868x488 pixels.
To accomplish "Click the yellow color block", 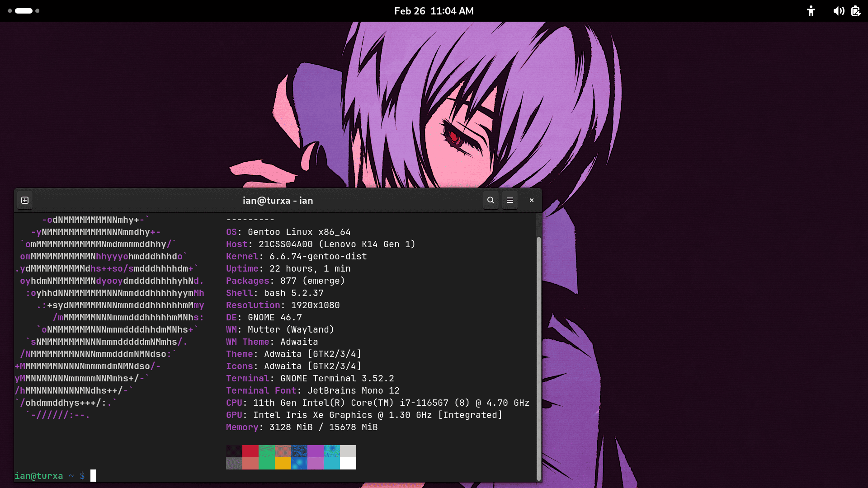I will (x=283, y=463).
